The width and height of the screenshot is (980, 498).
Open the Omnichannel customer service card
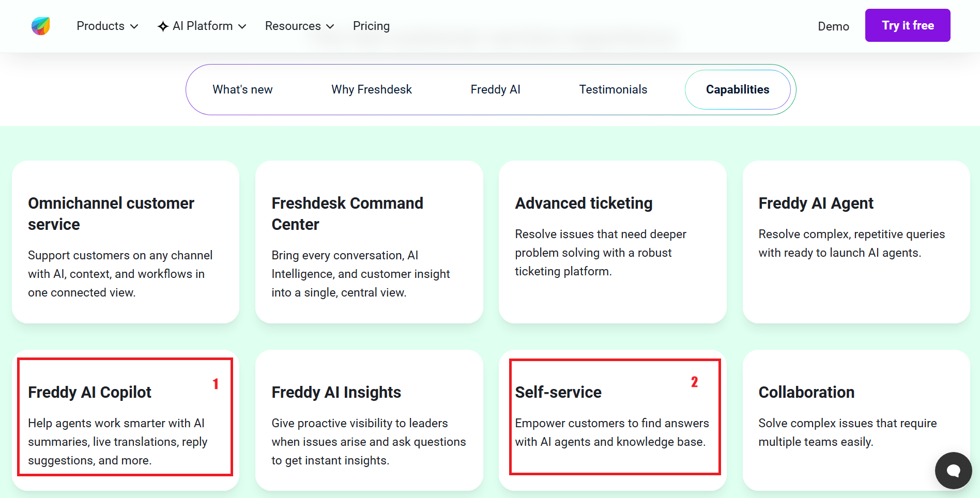126,242
